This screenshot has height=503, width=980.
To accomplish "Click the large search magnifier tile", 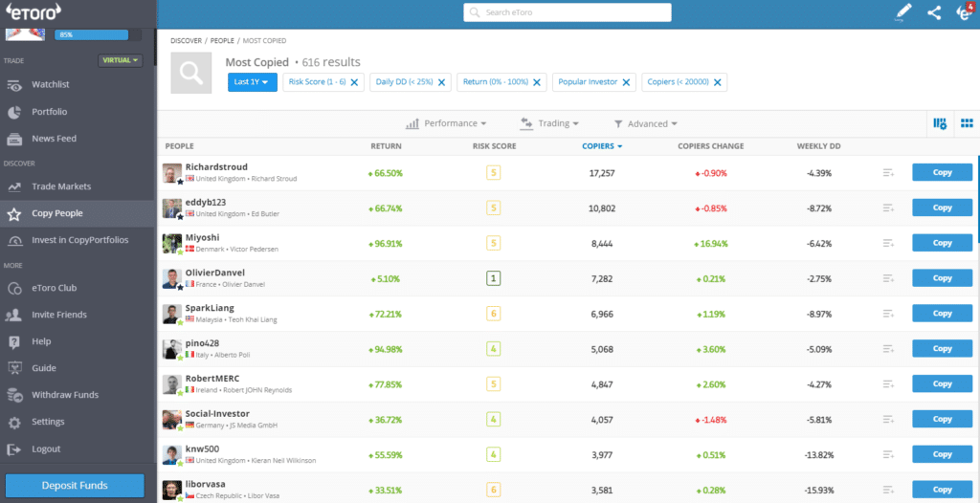I will (190, 74).
